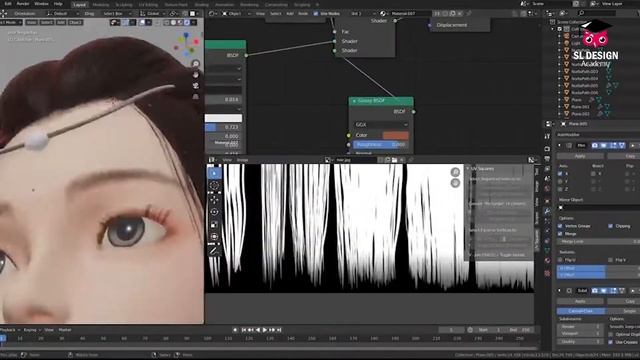Open the Output properties tab

pos(547,159)
